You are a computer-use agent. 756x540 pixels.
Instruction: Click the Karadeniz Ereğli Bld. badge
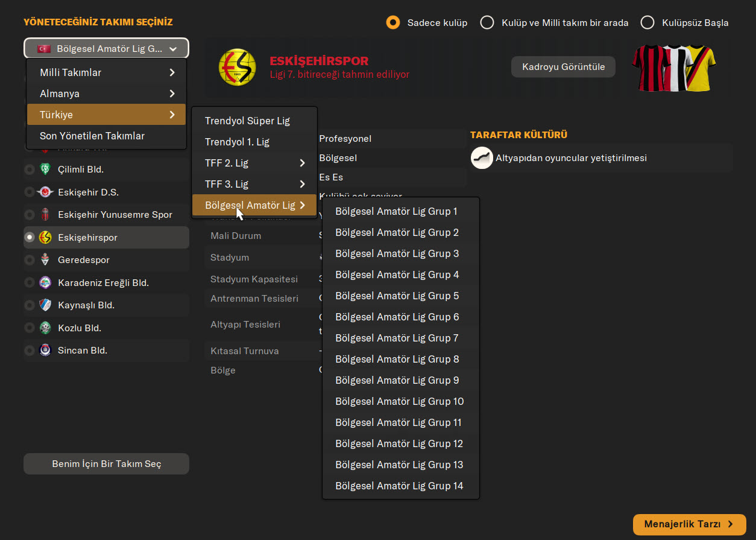pyautogui.click(x=45, y=282)
